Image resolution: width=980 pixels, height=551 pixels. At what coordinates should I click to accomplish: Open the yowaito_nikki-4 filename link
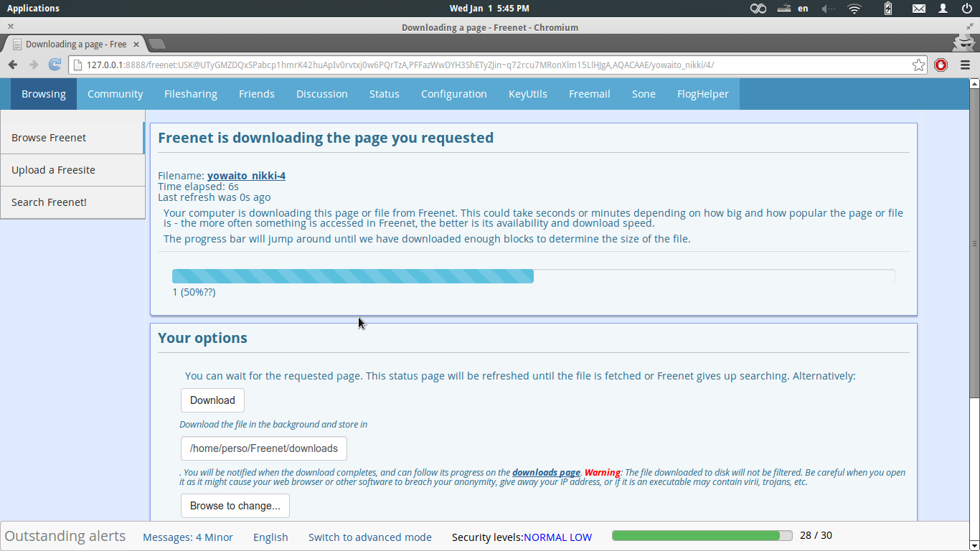coord(246,176)
